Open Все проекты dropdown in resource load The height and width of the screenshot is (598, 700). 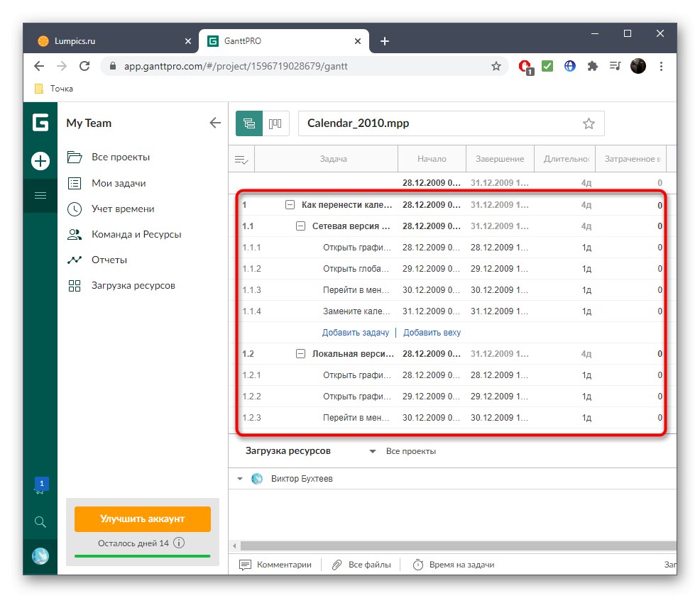(x=403, y=451)
